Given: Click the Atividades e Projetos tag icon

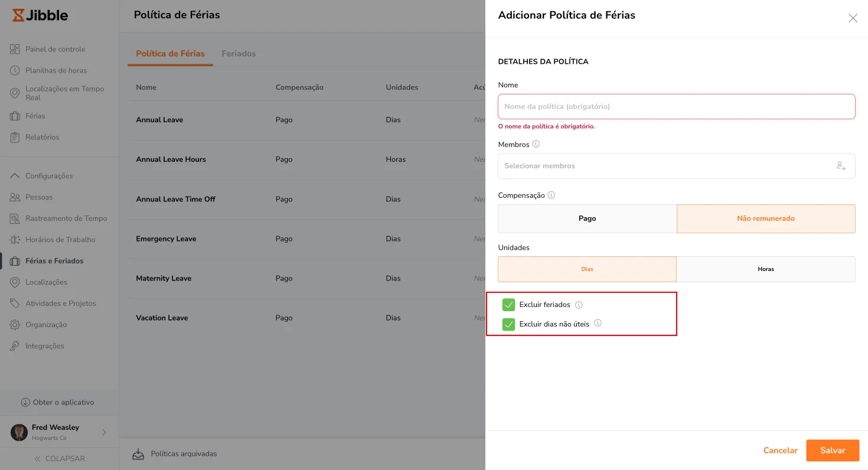Looking at the screenshot, I should 15,303.
